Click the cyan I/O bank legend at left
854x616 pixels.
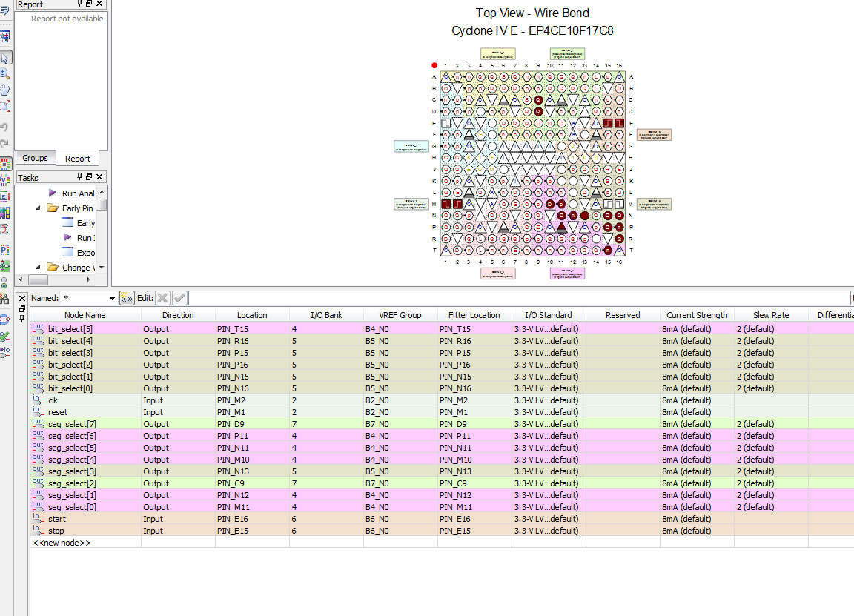411,146
